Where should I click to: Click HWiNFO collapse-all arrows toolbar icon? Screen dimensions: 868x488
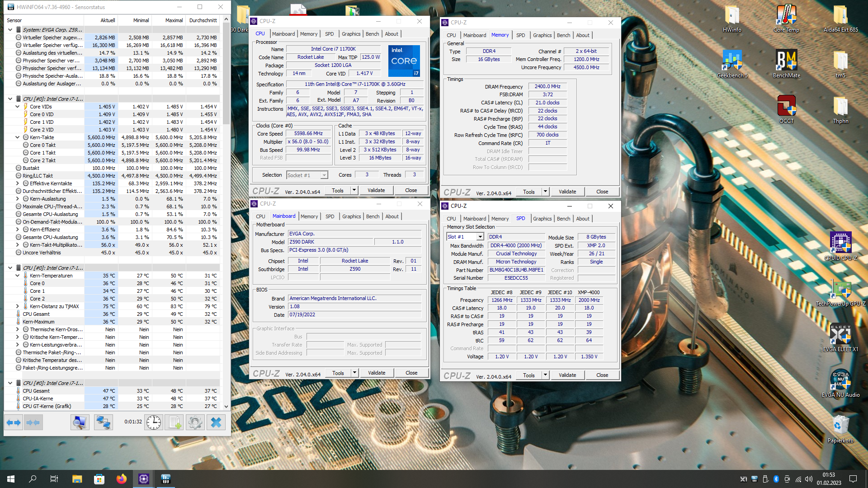coord(33,422)
